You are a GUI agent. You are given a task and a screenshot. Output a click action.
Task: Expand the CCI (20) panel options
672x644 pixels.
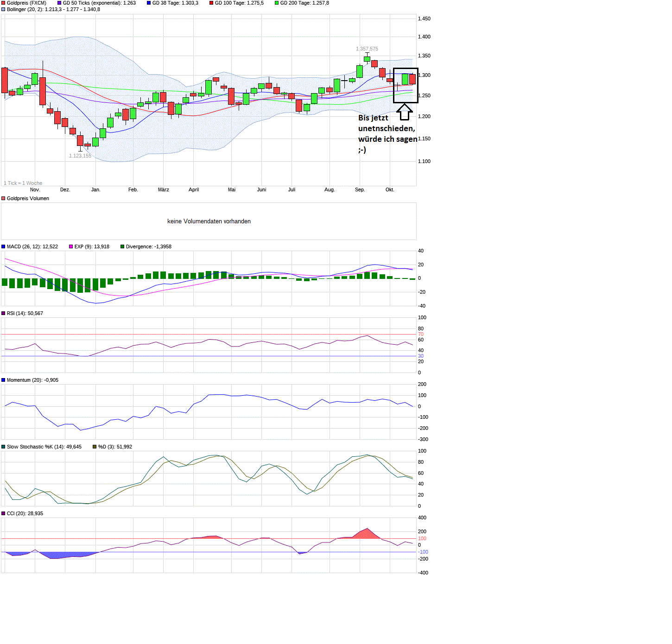pos(4,513)
